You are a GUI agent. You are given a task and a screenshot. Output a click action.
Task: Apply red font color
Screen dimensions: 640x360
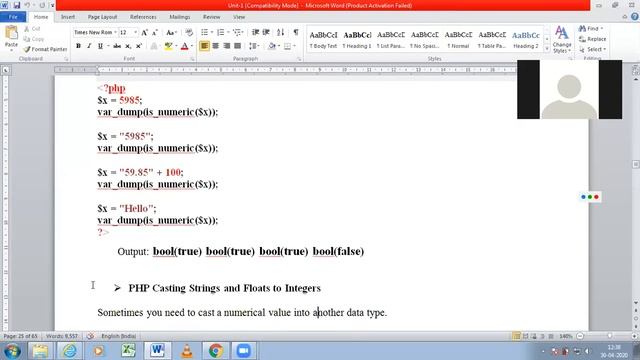[184, 46]
